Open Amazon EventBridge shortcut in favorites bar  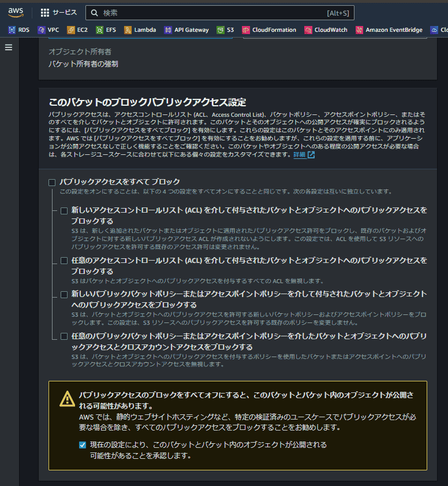click(389, 30)
